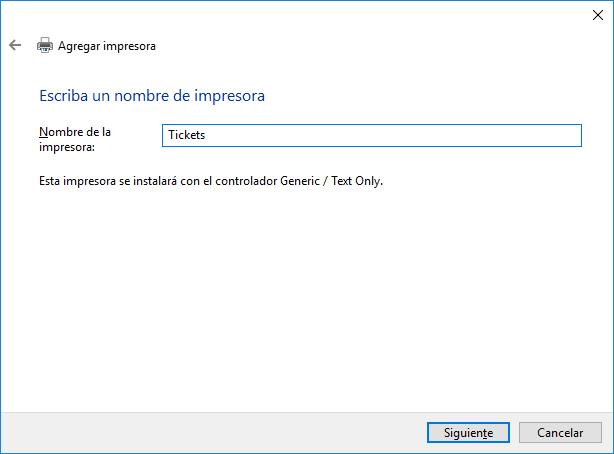This screenshot has height=454, width=614.
Task: Focus the printer name input field
Action: pyautogui.click(x=371, y=135)
